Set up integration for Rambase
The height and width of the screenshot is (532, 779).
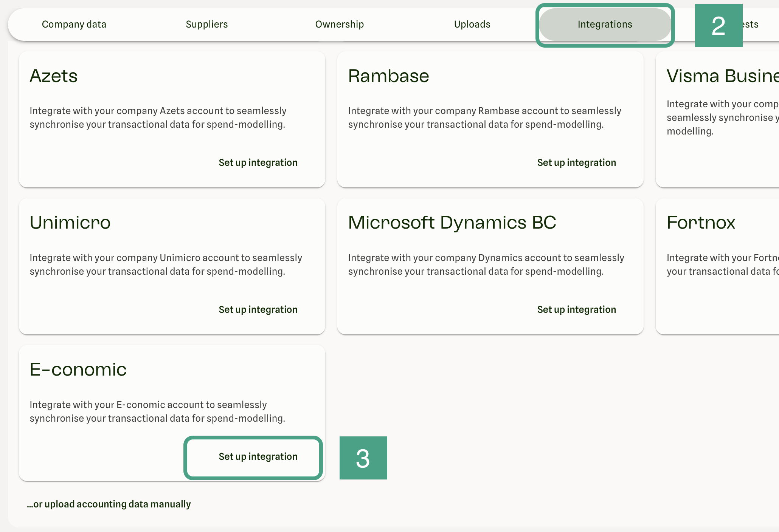[x=576, y=162]
